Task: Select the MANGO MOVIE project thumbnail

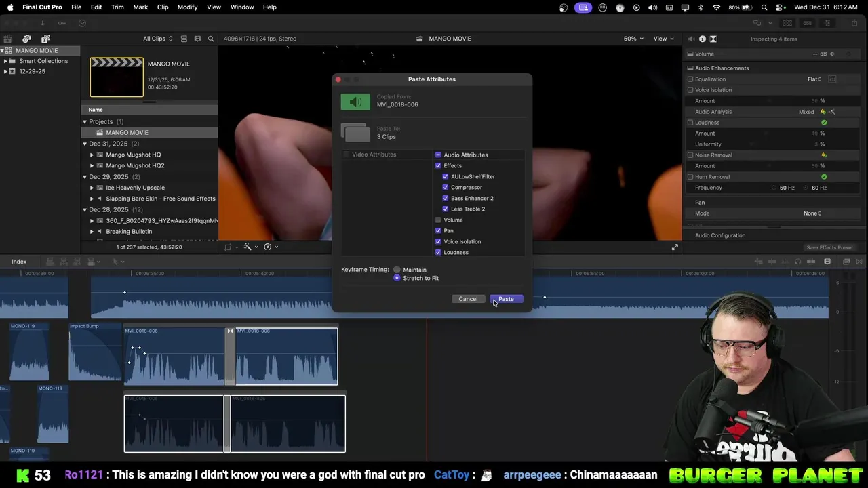Action: (117, 77)
